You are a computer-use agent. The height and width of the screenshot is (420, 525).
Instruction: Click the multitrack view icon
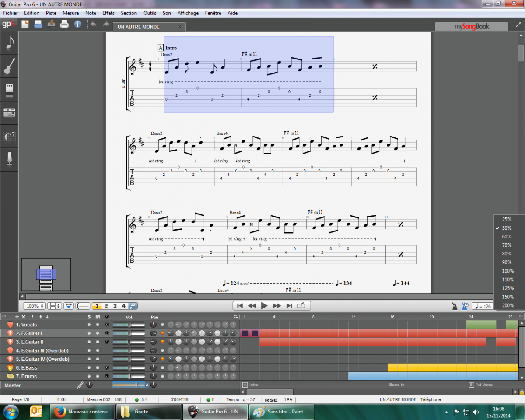(69, 306)
